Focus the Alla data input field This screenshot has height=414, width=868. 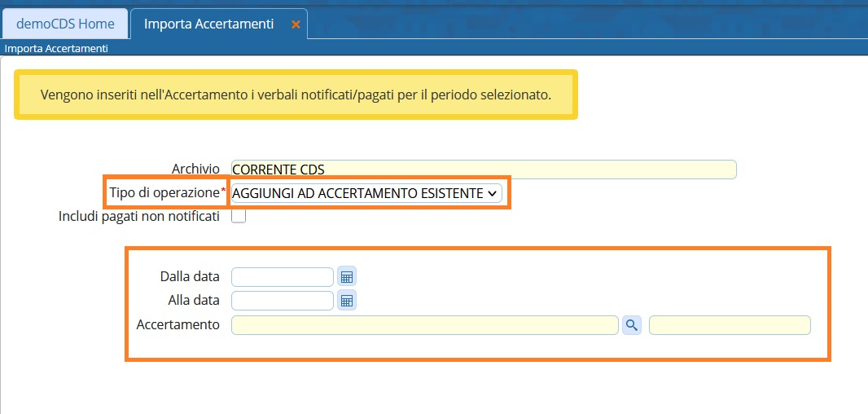(x=283, y=301)
